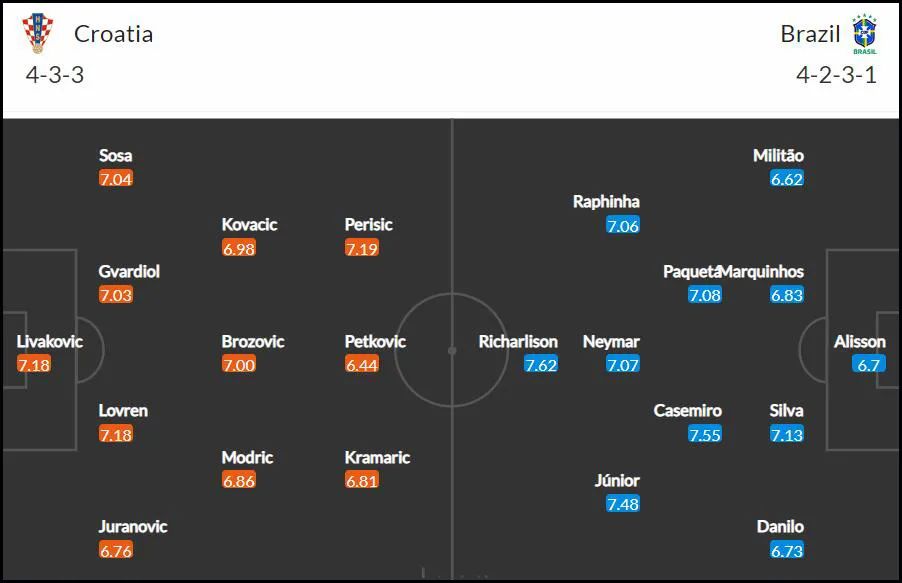Select Casemiro's 7.55 rating badge
Viewport: 902px width, 583px height.
pyautogui.click(x=705, y=435)
